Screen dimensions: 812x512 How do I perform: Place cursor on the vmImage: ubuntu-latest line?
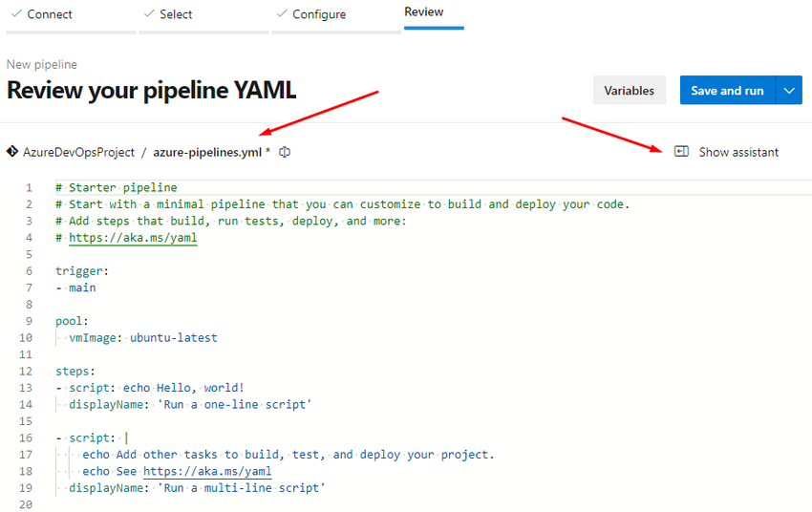[x=143, y=337]
